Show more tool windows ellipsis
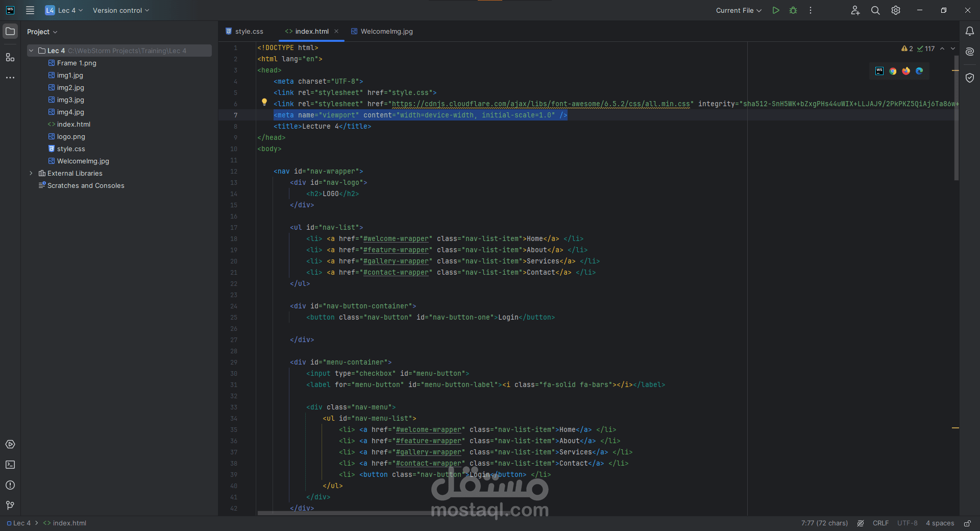Viewport: 980px width, 531px height. pyautogui.click(x=10, y=78)
